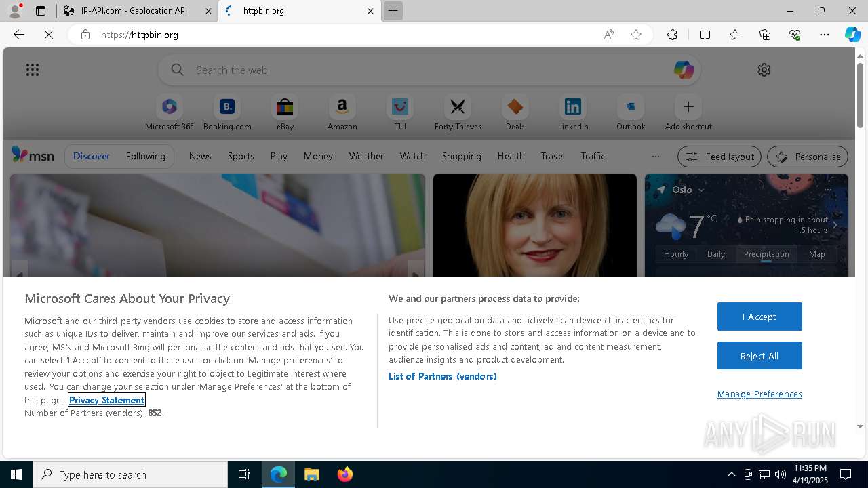This screenshot has height=488, width=868.
Task: Close the IP-API.com tab
Action: pos(208,11)
